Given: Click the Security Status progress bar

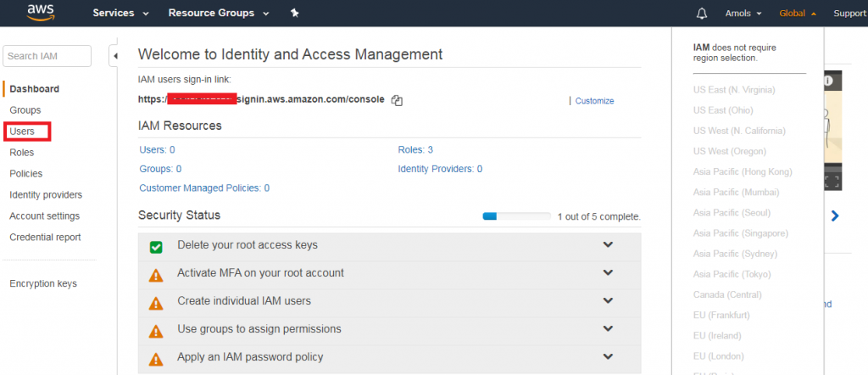Looking at the screenshot, I should point(516,216).
